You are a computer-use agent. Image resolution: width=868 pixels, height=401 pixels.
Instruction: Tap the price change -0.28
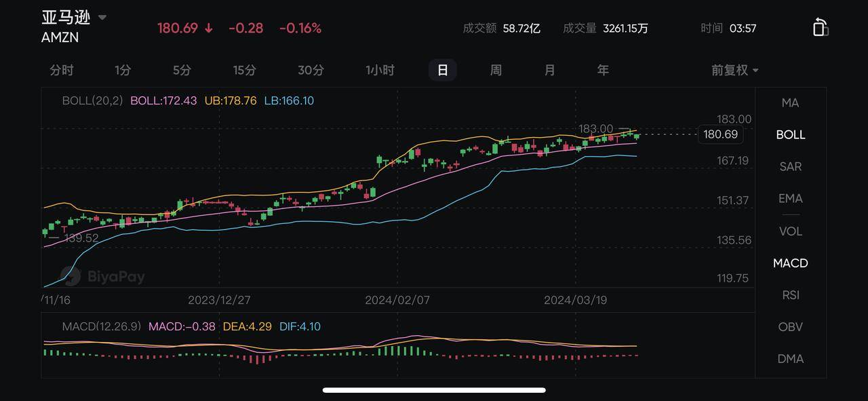pos(245,28)
